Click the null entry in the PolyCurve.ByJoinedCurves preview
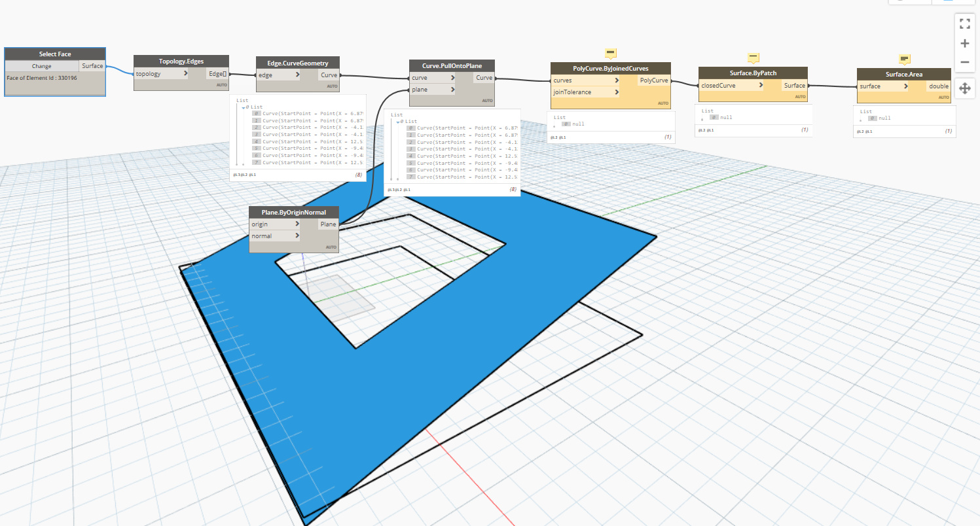This screenshot has height=526, width=980. pos(578,124)
